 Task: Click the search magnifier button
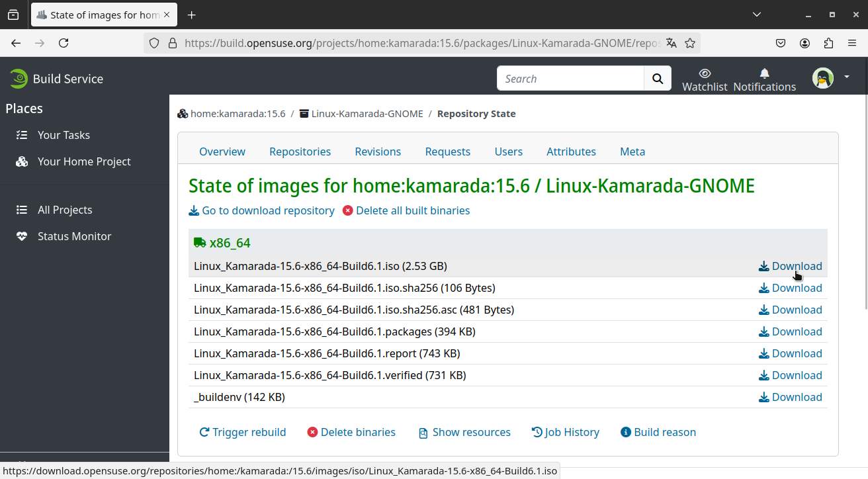pos(658,79)
